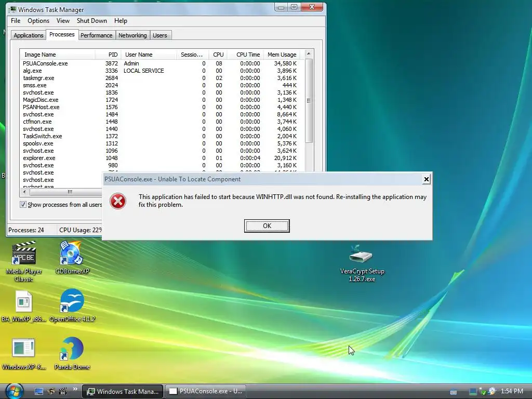Click second quick launch icon
Viewport: 532px width, 399px height.
tap(51, 391)
